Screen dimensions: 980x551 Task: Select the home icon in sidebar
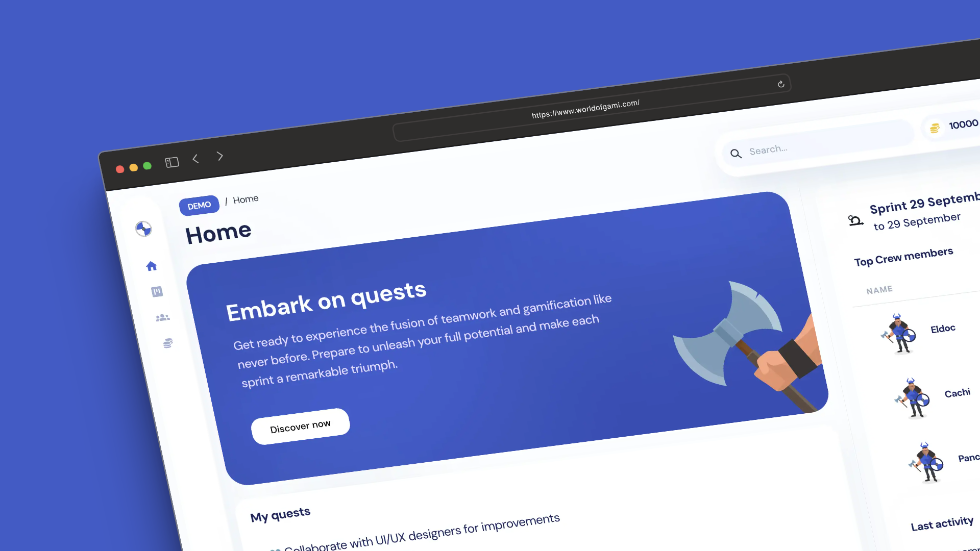151,266
